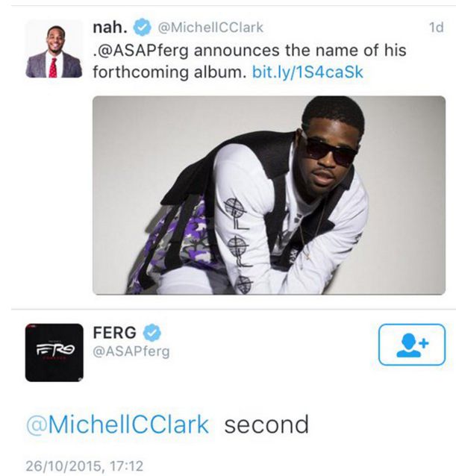The width and height of the screenshot is (456, 476).
Task: Click the @ASAPferg mention in tweet text
Action: click(142, 50)
